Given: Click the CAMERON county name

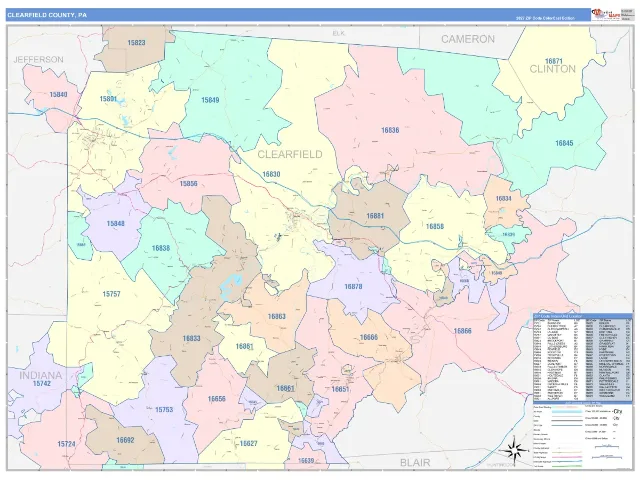Looking at the screenshot, I should [468, 39].
